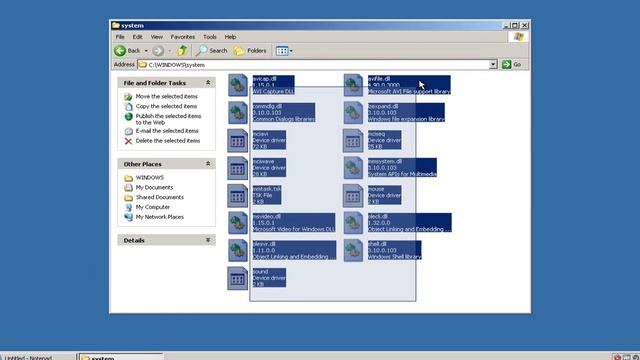Click the mmtask.tsk file icon
The image size is (640, 360).
(238, 196)
